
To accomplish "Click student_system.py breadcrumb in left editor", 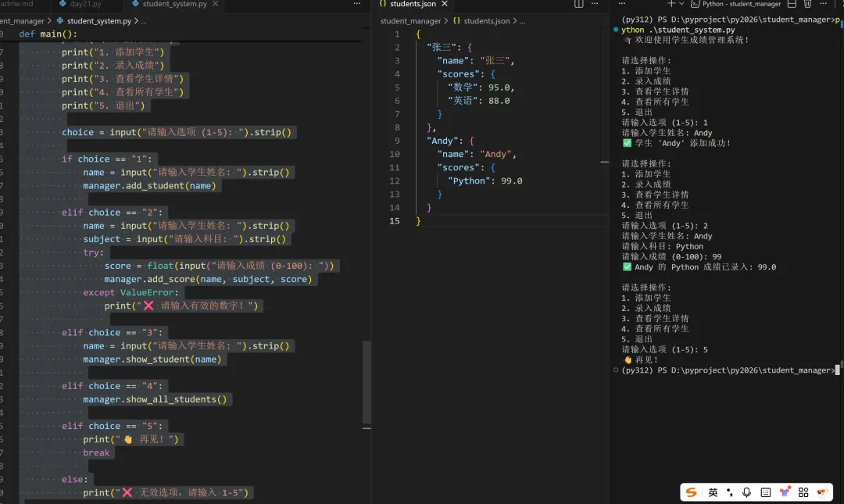I will pyautogui.click(x=99, y=21).
